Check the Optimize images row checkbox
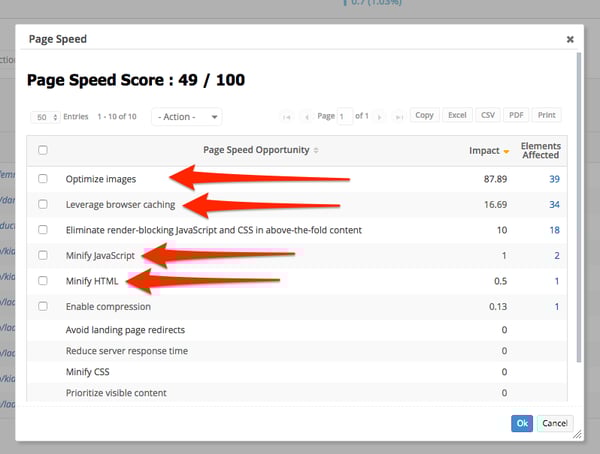600x454 pixels. coord(43,179)
